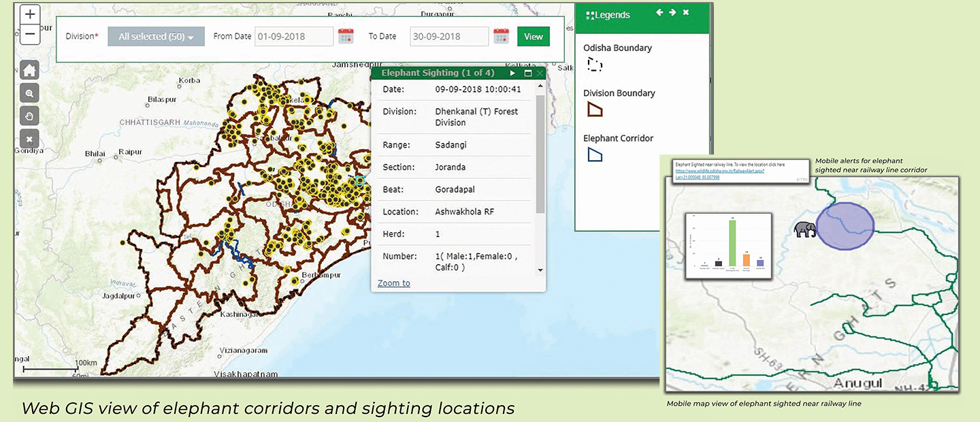Maximize the Elephant Sighting popup
The width and height of the screenshot is (980, 422).
527,73
